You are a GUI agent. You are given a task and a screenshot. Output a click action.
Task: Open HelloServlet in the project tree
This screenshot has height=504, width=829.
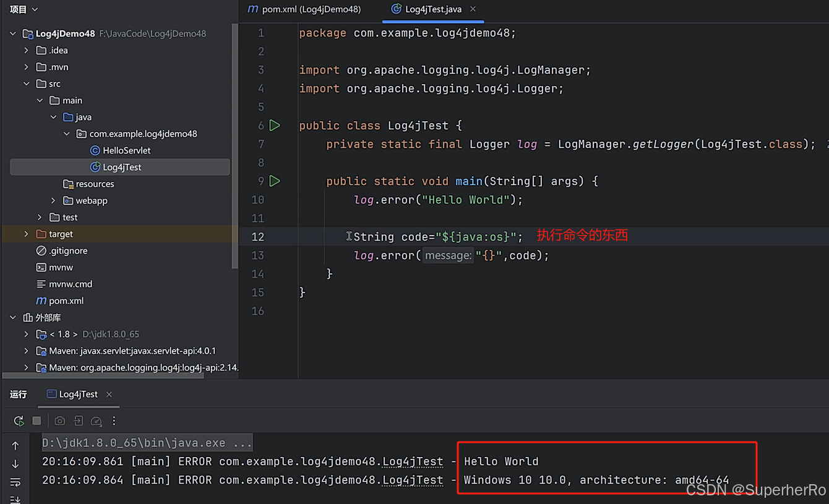[126, 150]
